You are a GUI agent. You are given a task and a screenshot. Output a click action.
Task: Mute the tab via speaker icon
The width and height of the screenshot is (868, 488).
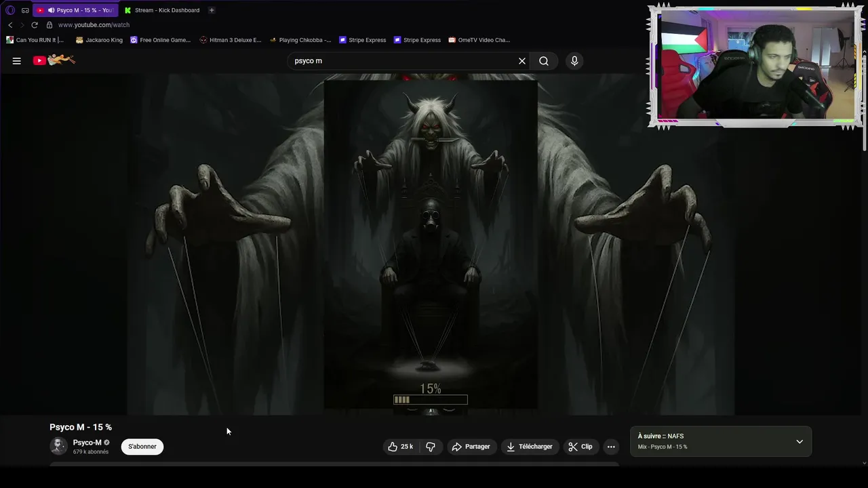(x=51, y=10)
